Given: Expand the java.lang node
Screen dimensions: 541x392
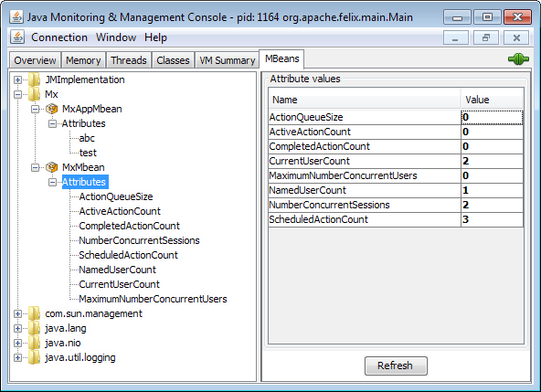Looking at the screenshot, I should pos(17,329).
